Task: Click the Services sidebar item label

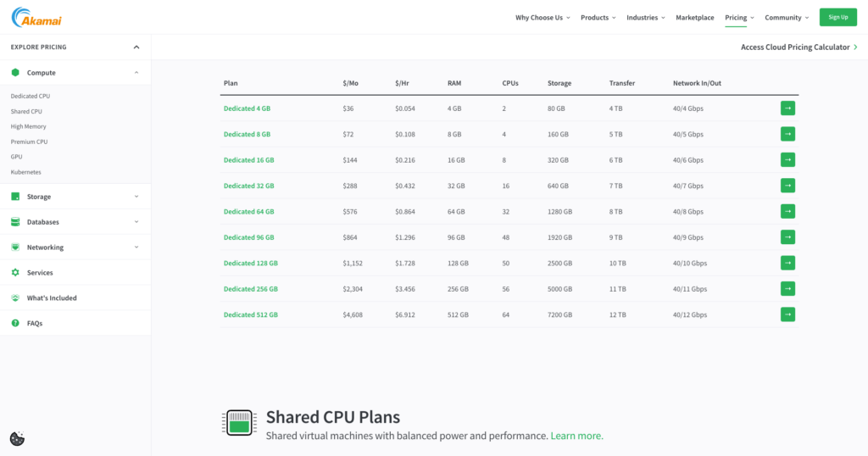Action: click(x=40, y=272)
